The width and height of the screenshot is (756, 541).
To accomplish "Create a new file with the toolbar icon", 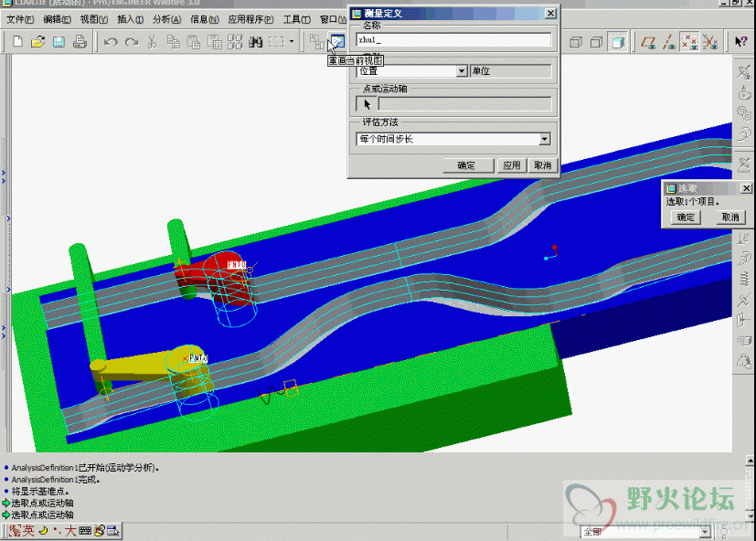I will coord(17,42).
